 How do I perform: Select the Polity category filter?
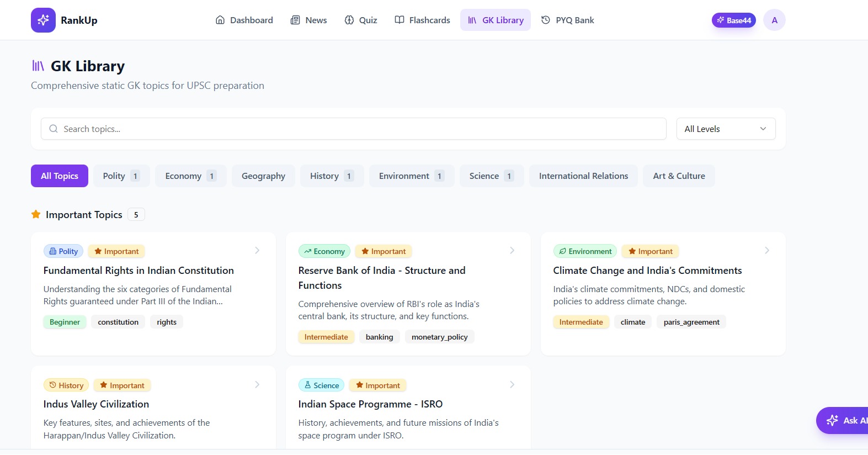tap(121, 176)
